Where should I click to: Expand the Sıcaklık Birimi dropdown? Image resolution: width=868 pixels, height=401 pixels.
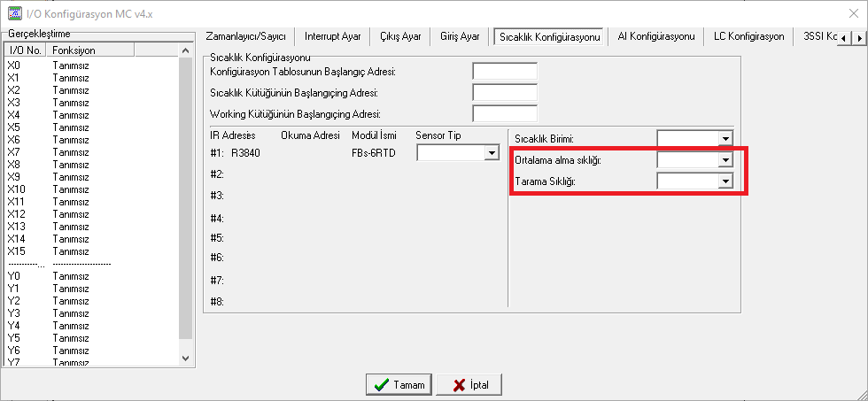[725, 138]
